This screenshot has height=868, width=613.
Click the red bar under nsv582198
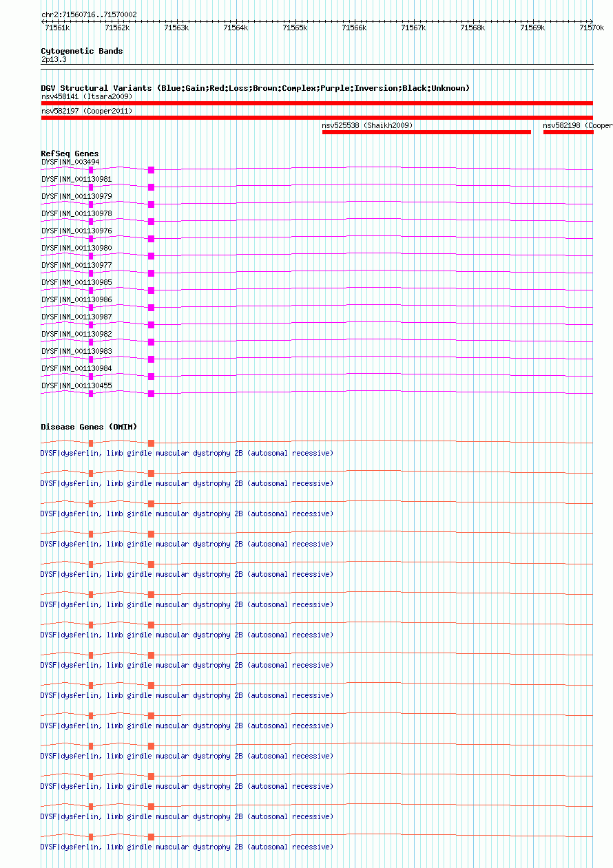tap(568, 132)
